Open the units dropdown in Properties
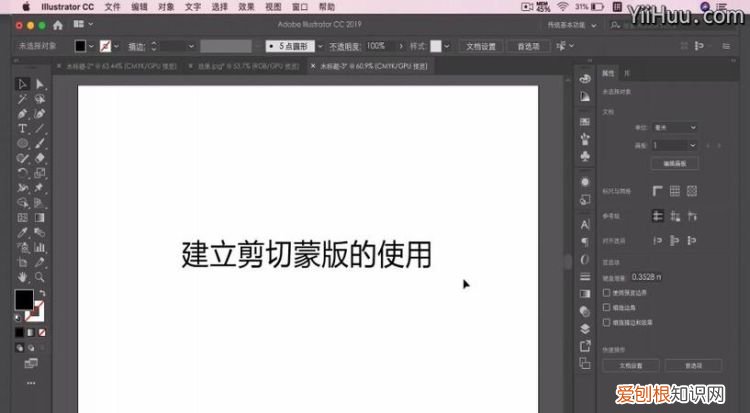750x413 pixels. point(675,128)
